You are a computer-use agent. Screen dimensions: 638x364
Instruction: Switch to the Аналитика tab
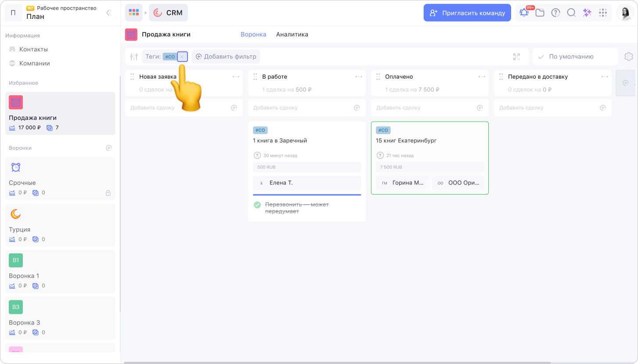pos(292,34)
